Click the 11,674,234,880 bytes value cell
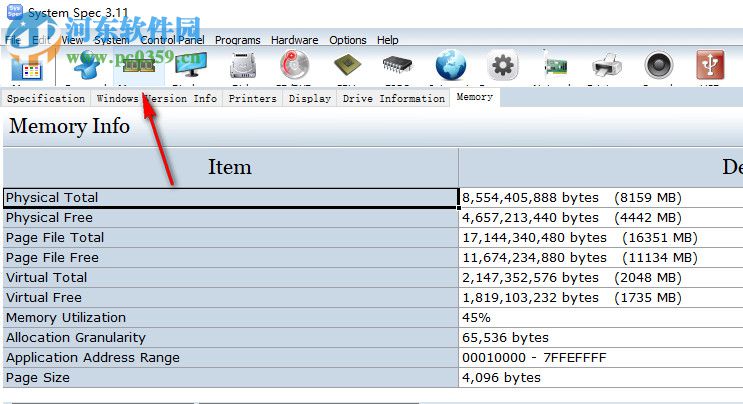This screenshot has width=743, height=404. click(x=601, y=258)
